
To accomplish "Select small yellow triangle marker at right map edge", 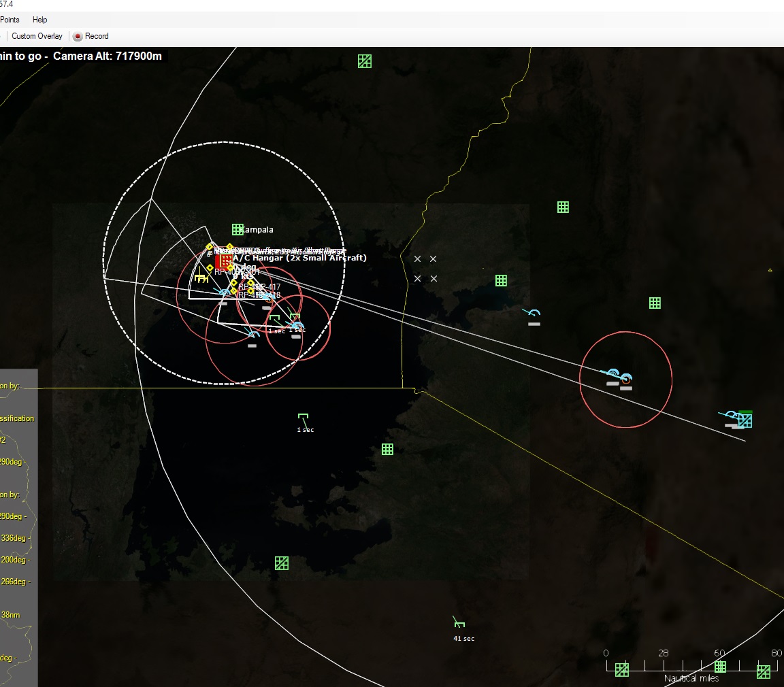I will [x=770, y=270].
